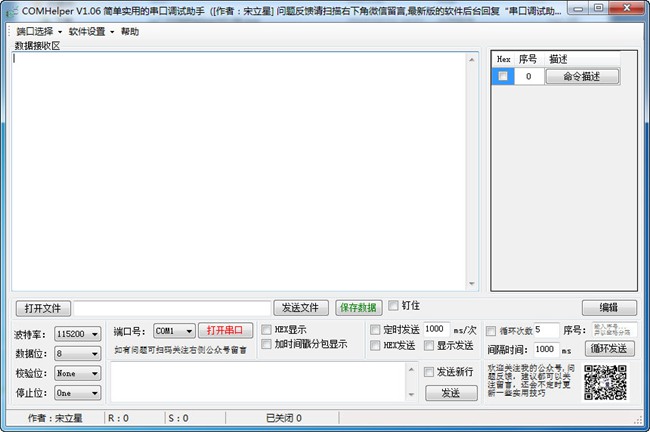Image resolution: width=650 pixels, height=432 pixels.
Task: Click the receive area scrollbar down arrow
Action: coord(472,284)
